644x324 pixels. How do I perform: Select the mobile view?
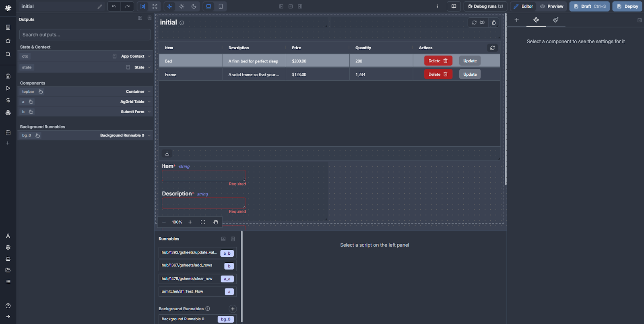click(x=221, y=6)
